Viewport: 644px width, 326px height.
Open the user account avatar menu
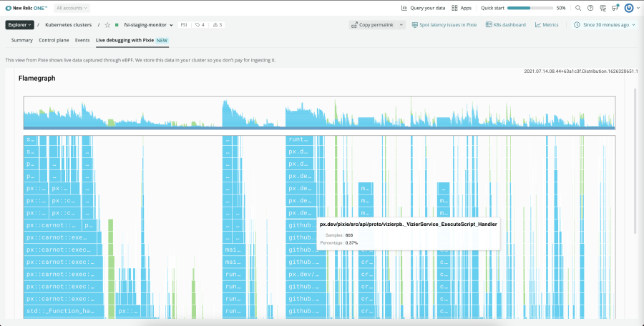pyautogui.click(x=629, y=8)
